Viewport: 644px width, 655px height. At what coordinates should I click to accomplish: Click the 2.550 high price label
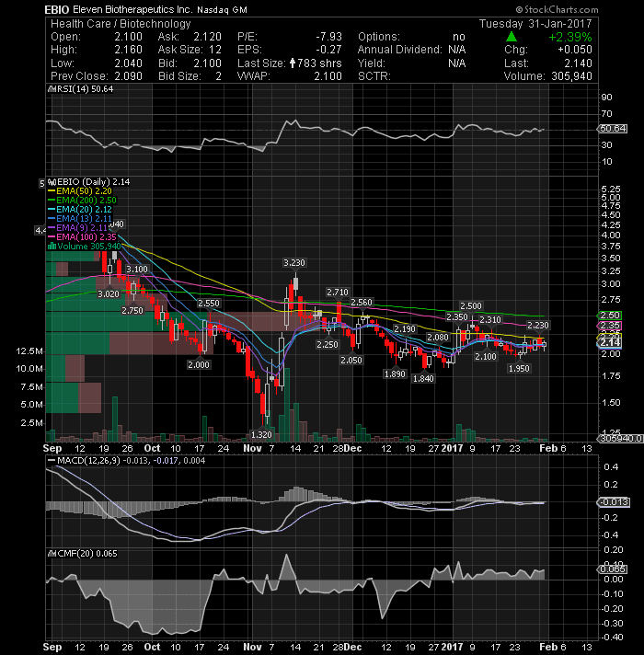[209, 304]
